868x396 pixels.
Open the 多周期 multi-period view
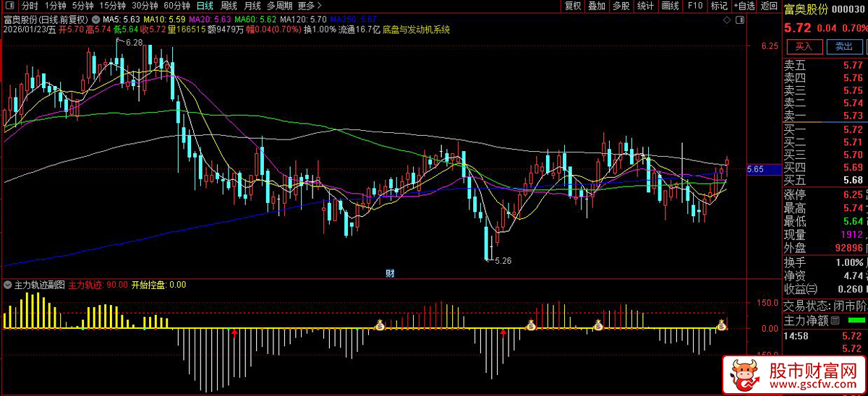pyautogui.click(x=279, y=6)
